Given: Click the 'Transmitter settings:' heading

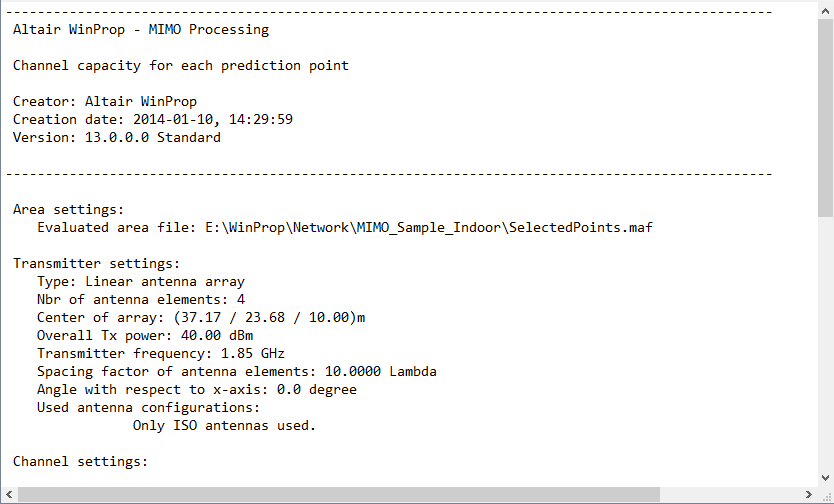Looking at the screenshot, I should point(97,264).
